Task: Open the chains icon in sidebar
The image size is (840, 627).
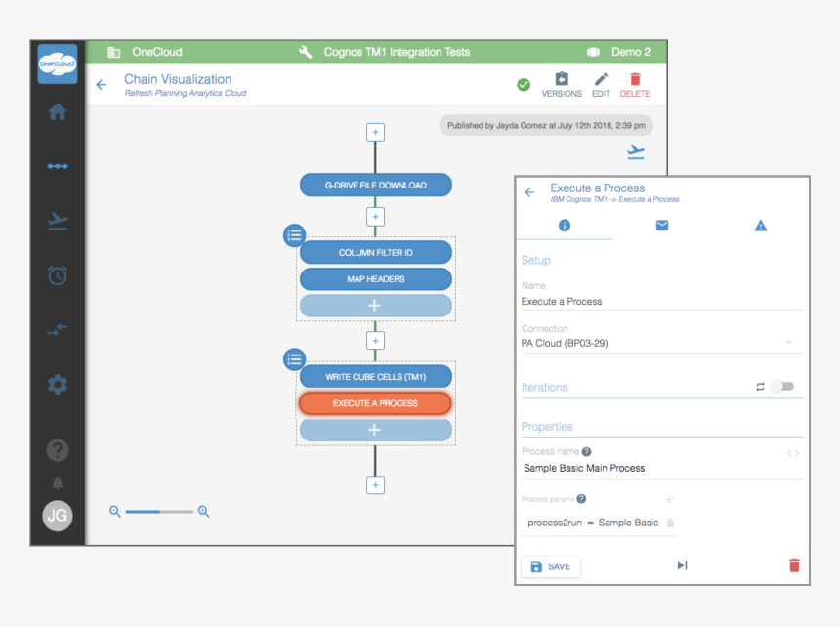Action: (58, 166)
